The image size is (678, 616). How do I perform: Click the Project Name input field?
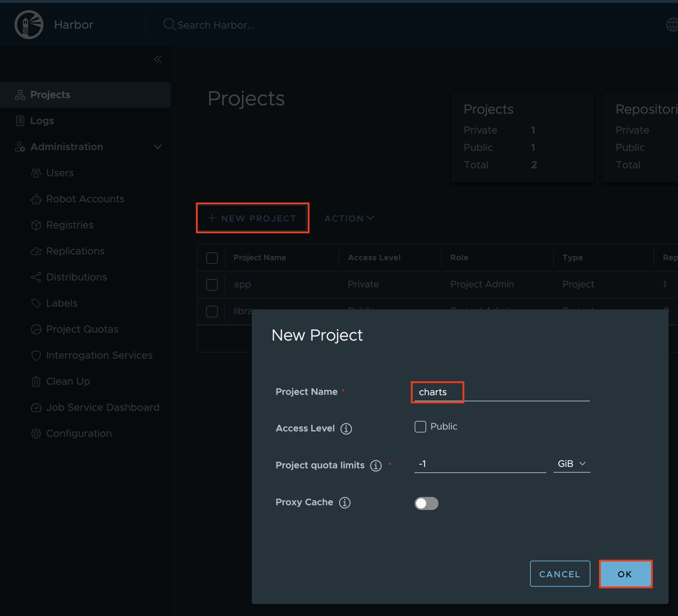[502, 392]
